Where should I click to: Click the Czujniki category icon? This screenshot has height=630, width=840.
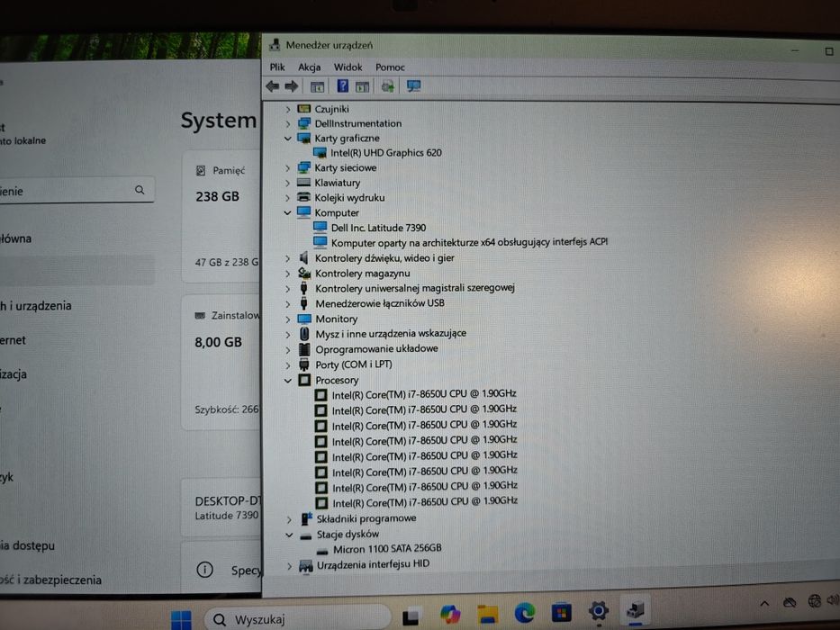click(x=303, y=109)
